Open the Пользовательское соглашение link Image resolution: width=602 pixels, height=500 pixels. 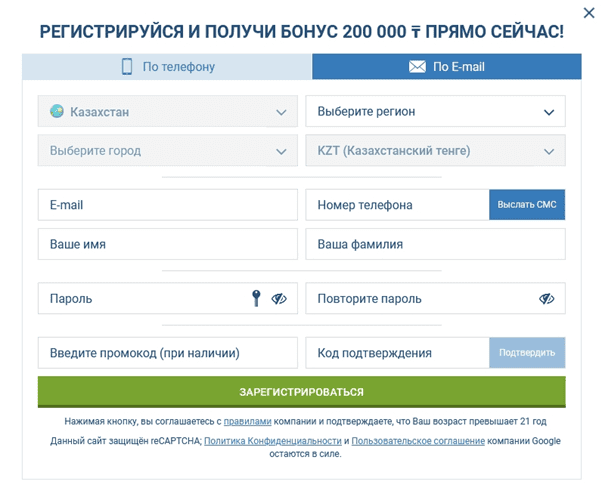(418, 441)
